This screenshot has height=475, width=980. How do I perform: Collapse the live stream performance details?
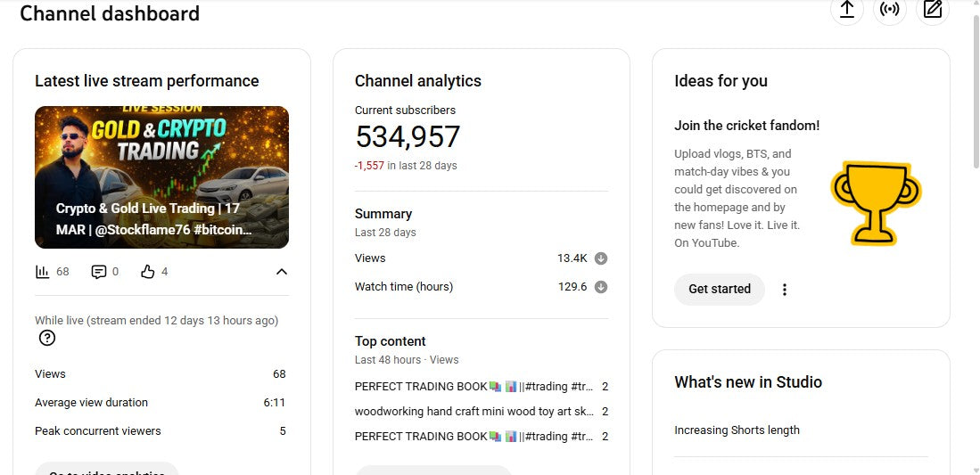(x=281, y=272)
